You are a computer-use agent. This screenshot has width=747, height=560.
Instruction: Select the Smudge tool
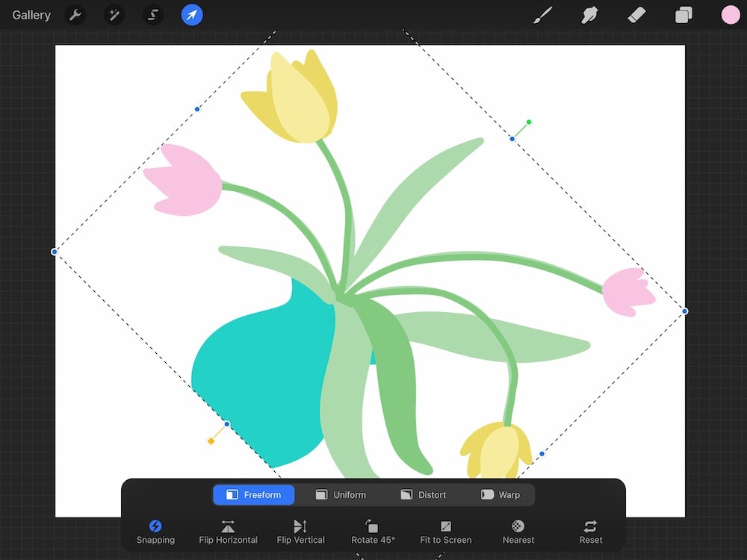pos(589,15)
